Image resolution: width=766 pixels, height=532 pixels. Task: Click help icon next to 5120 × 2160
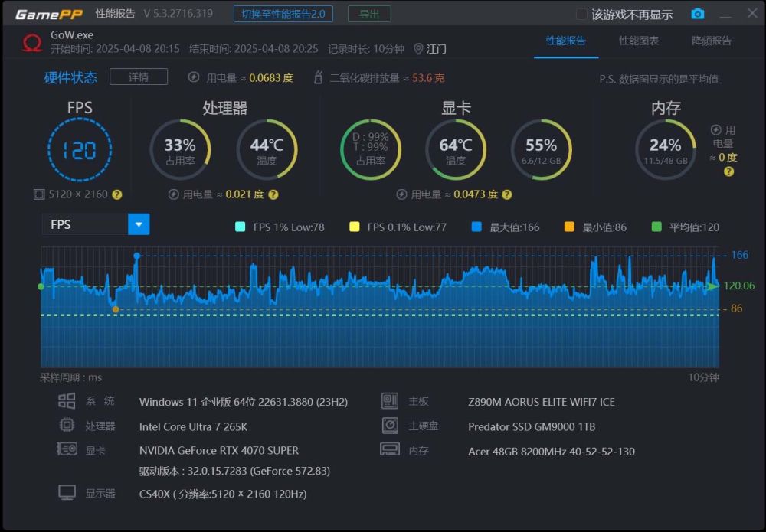[117, 194]
